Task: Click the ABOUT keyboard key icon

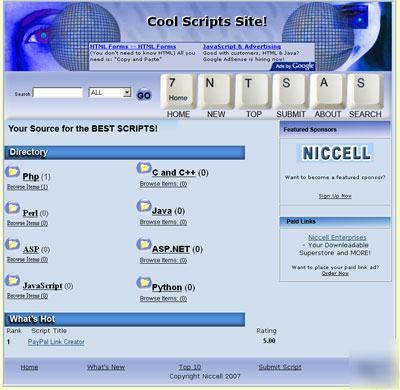Action: pyautogui.click(x=328, y=91)
